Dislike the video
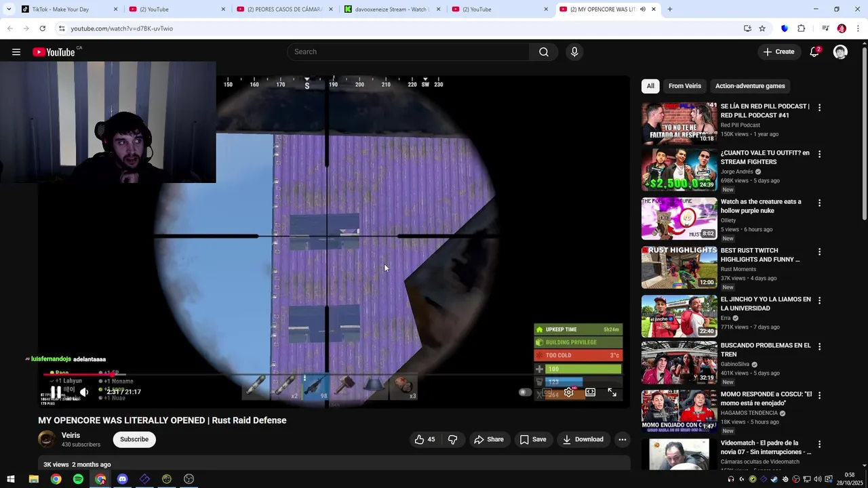 [x=452, y=439]
